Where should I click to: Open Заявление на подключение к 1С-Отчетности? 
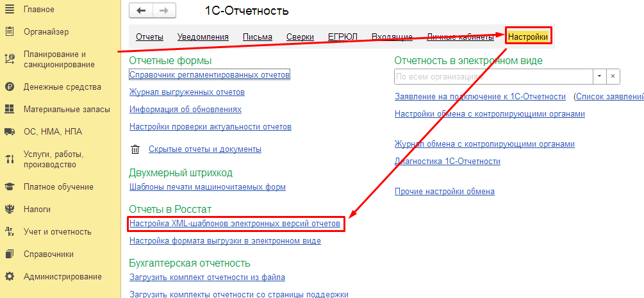pyautogui.click(x=480, y=97)
